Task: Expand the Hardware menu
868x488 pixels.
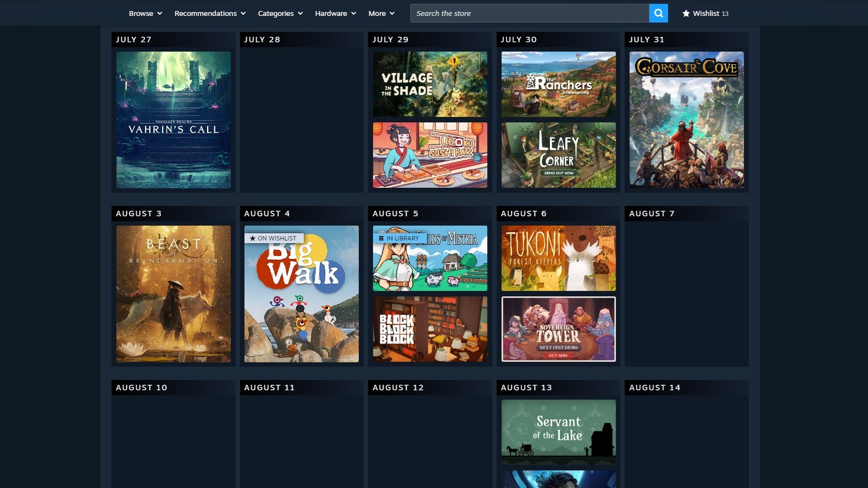Action: click(335, 13)
